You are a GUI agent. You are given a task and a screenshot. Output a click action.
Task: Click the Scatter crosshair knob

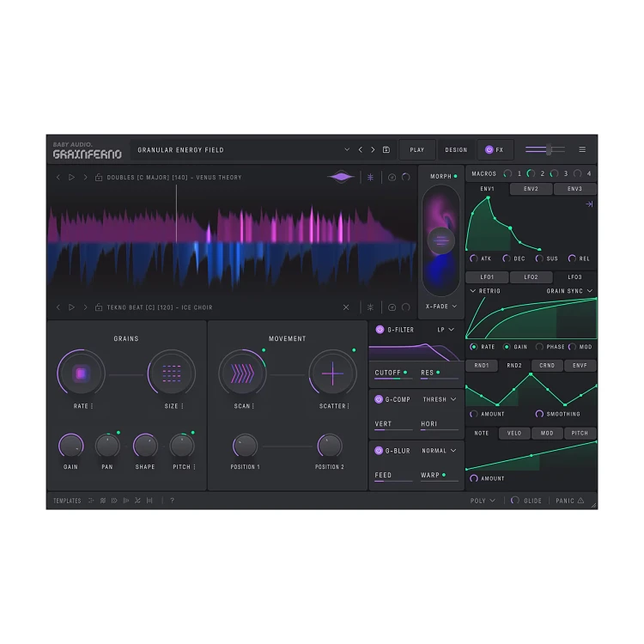pos(332,374)
